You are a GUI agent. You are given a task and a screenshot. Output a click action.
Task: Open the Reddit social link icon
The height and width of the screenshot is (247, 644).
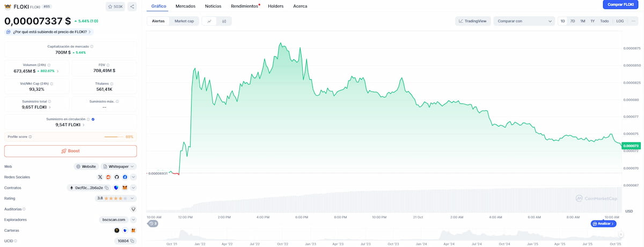[108, 177]
